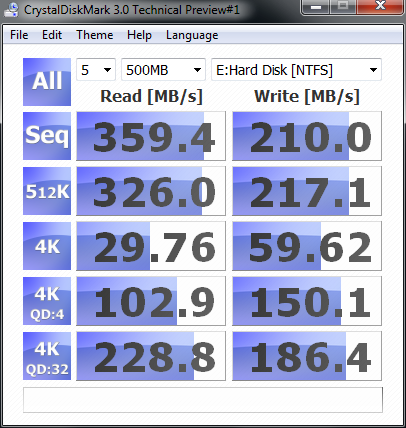
Task: Minimize the CrystalDiskMark window
Action: [316, 7]
